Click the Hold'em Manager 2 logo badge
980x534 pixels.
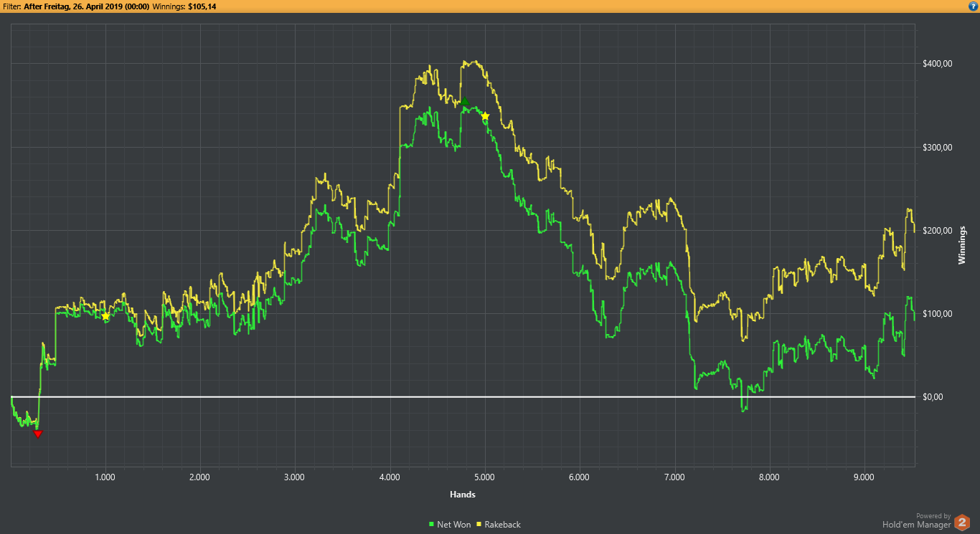(x=962, y=523)
